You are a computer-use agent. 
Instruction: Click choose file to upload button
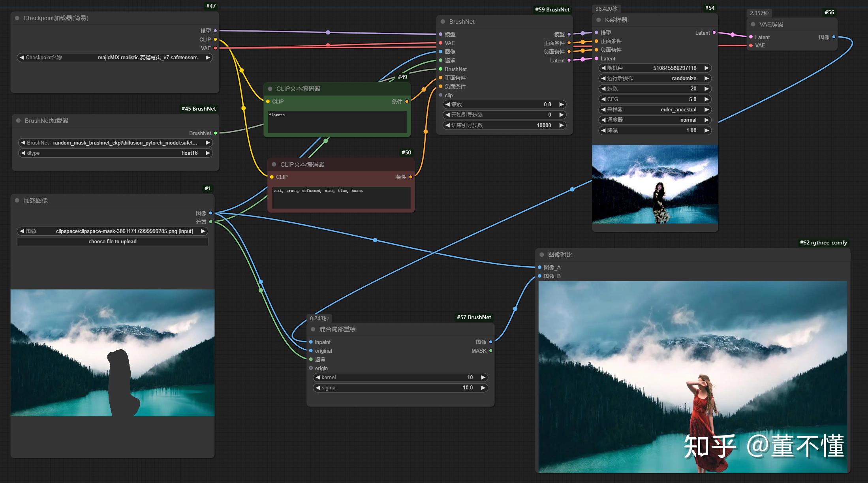(113, 242)
